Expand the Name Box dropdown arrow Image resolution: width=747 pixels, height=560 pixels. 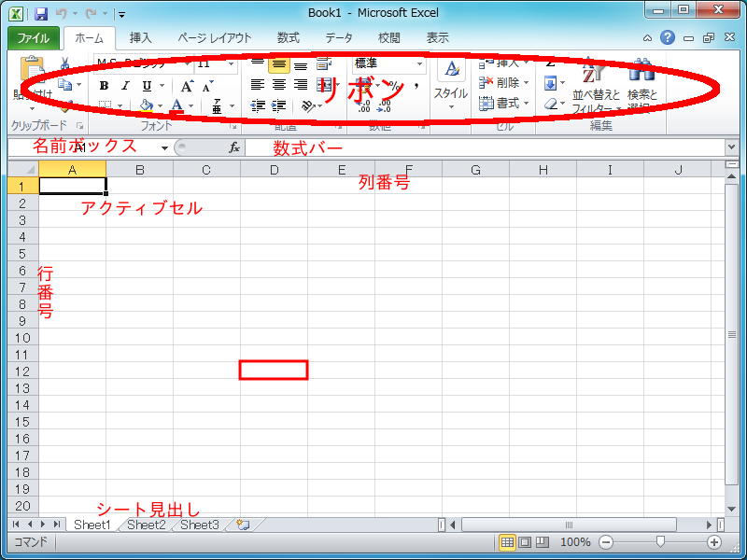tap(164, 147)
